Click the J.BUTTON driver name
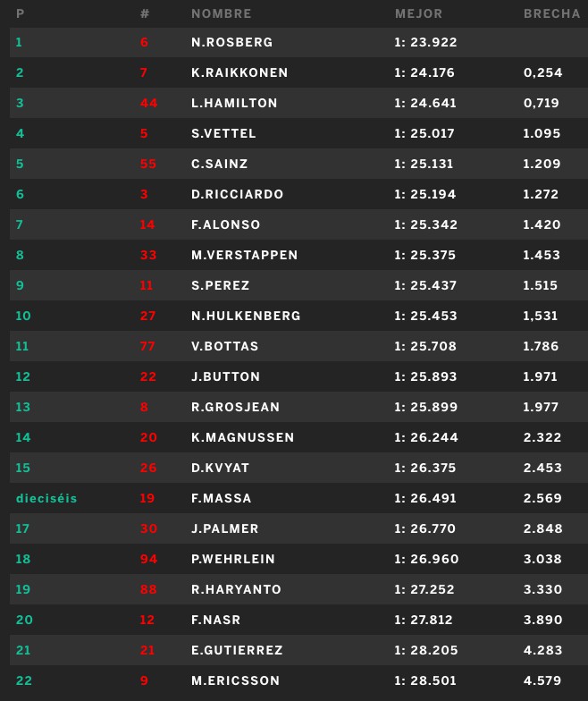 tap(225, 377)
